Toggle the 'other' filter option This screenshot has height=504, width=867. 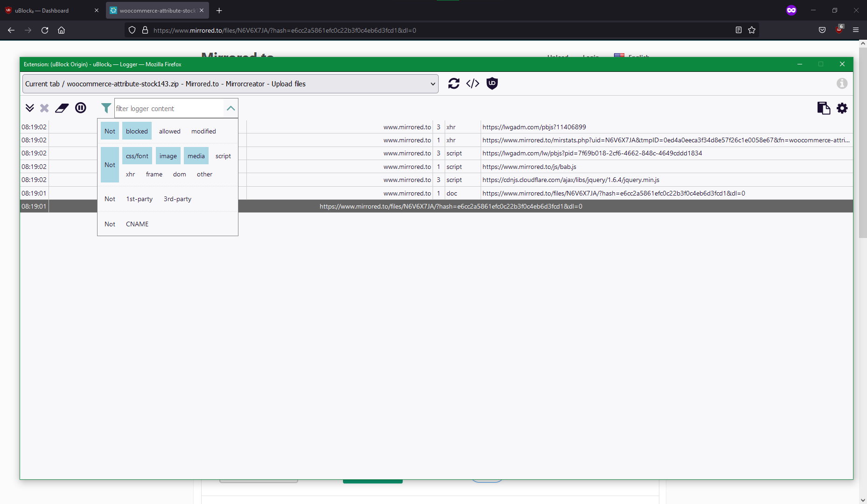coord(204,174)
